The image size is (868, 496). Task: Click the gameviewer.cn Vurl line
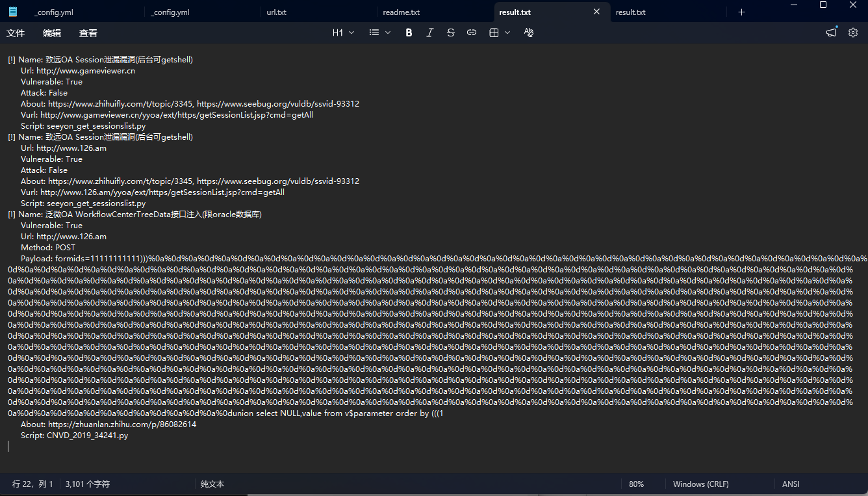coord(167,115)
